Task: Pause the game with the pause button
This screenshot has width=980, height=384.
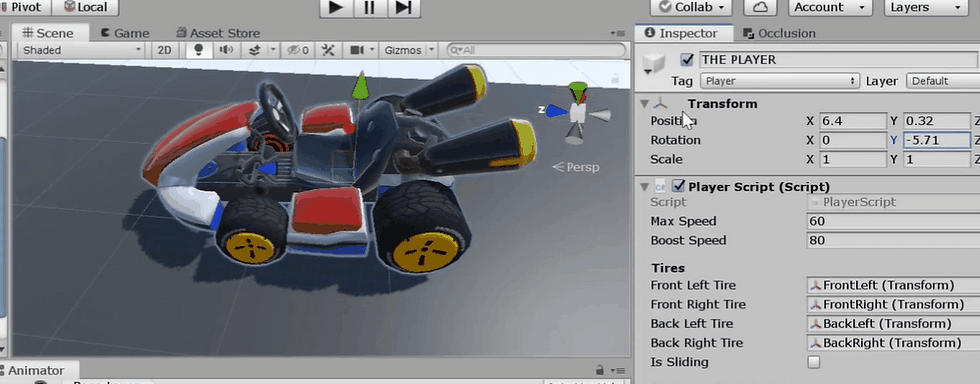Action: (x=369, y=8)
